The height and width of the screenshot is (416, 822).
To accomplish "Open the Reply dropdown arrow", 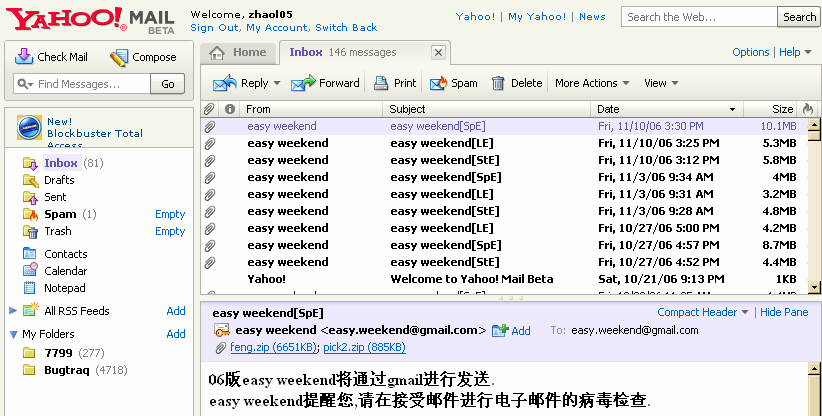I will pyautogui.click(x=277, y=84).
